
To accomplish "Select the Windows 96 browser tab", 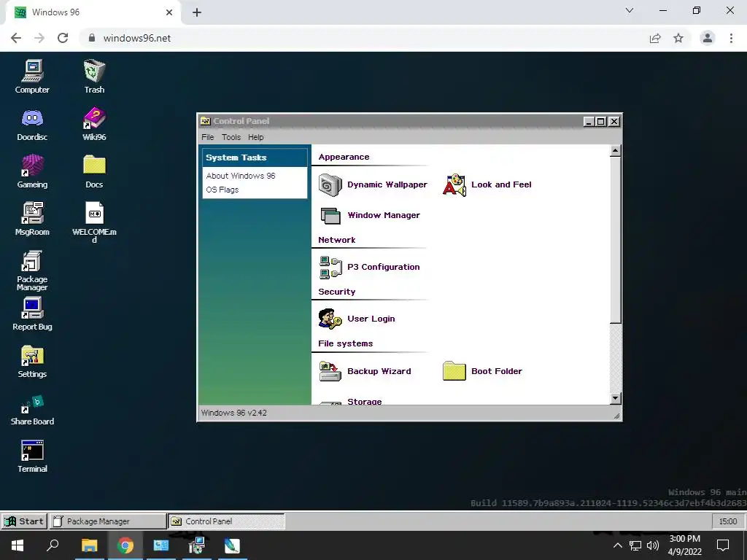I will [x=93, y=12].
